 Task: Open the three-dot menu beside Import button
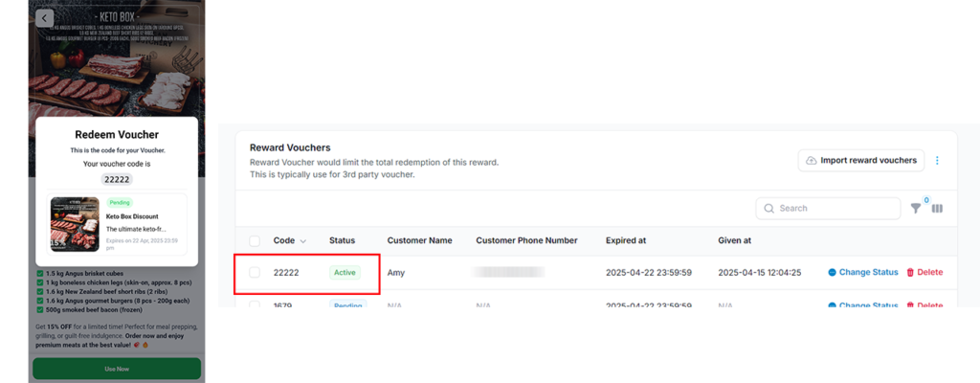coord(937,161)
